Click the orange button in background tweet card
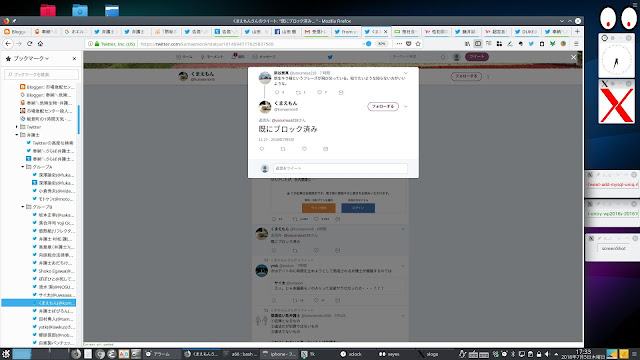The width and height of the screenshot is (640, 360). (319, 208)
